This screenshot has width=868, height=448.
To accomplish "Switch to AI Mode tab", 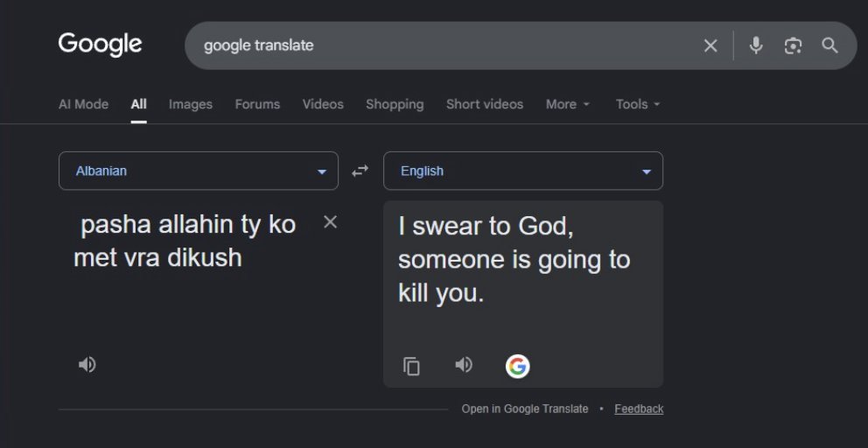I will (x=84, y=104).
